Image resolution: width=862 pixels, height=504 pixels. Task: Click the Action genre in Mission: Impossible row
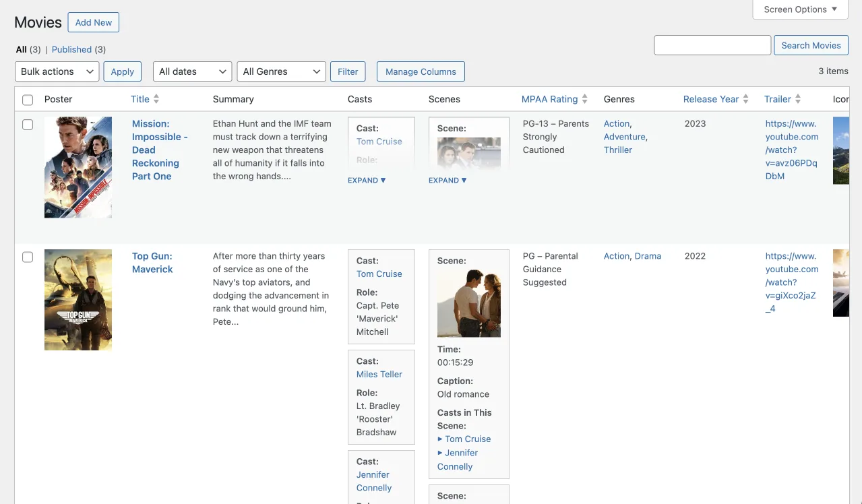click(x=617, y=123)
